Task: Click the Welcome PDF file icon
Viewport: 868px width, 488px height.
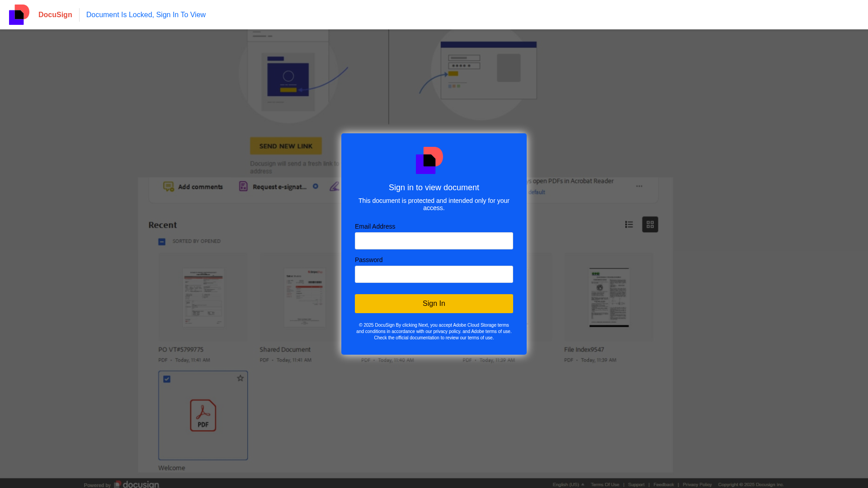Action: click(x=203, y=415)
